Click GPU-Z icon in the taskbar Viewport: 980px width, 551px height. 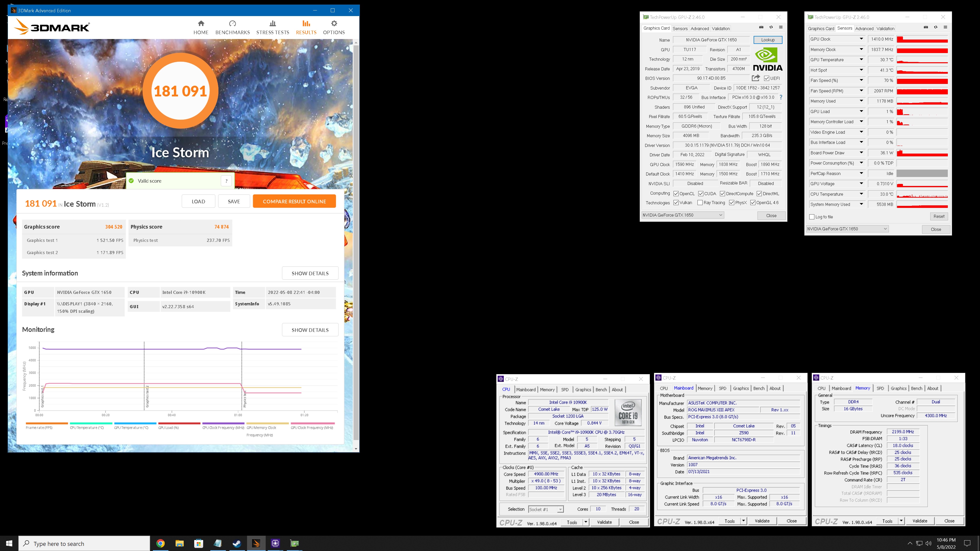295,543
